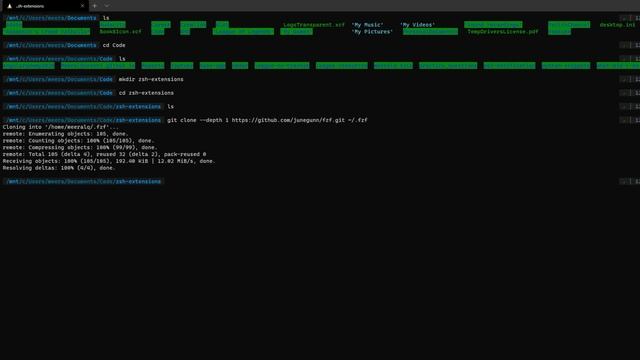Click the 'Enumerating objects' output line
Viewport: 640px width, 360px height.
(x=65, y=134)
